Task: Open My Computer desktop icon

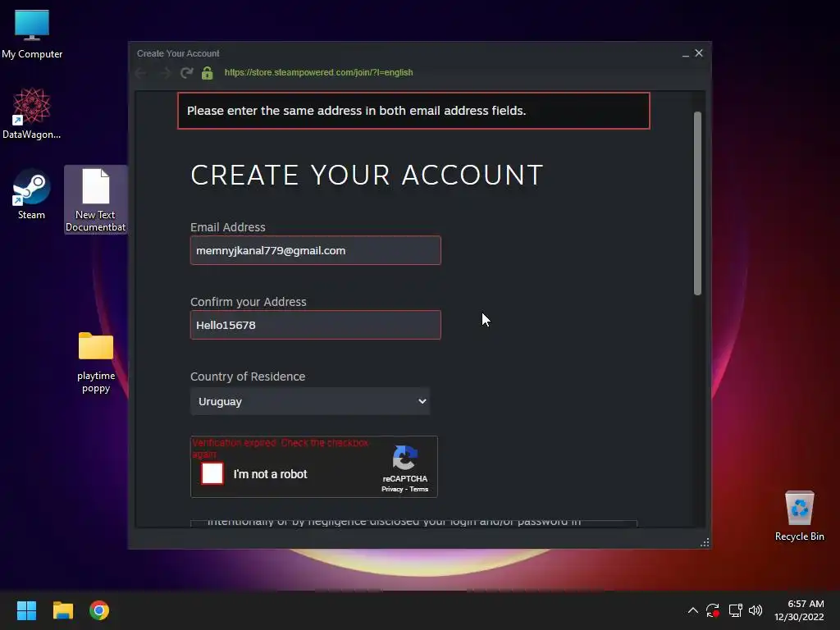Action: pos(32,34)
